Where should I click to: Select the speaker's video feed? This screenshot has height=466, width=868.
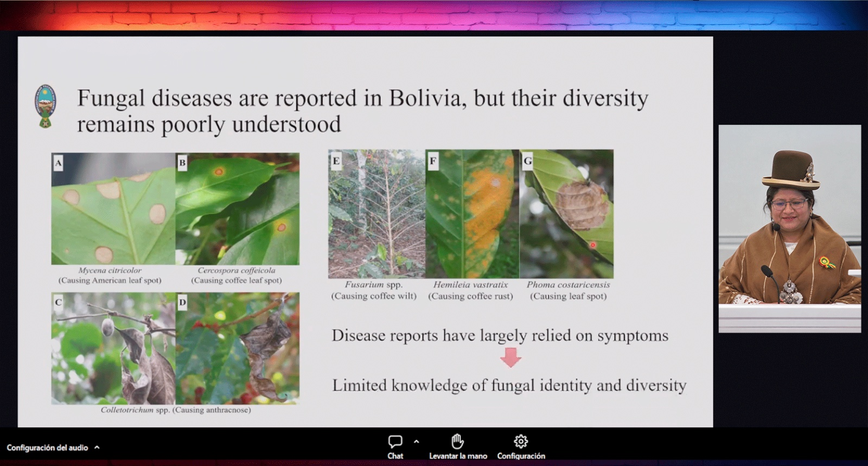pyautogui.click(x=789, y=228)
